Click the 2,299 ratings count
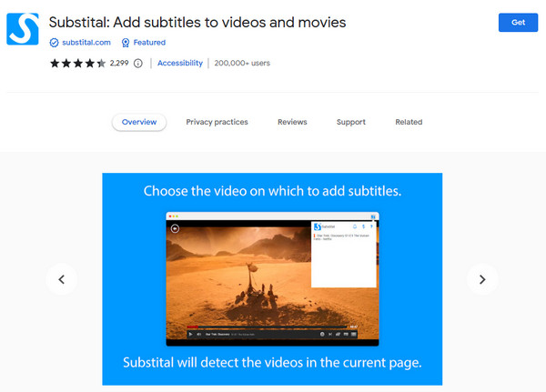 (119, 63)
